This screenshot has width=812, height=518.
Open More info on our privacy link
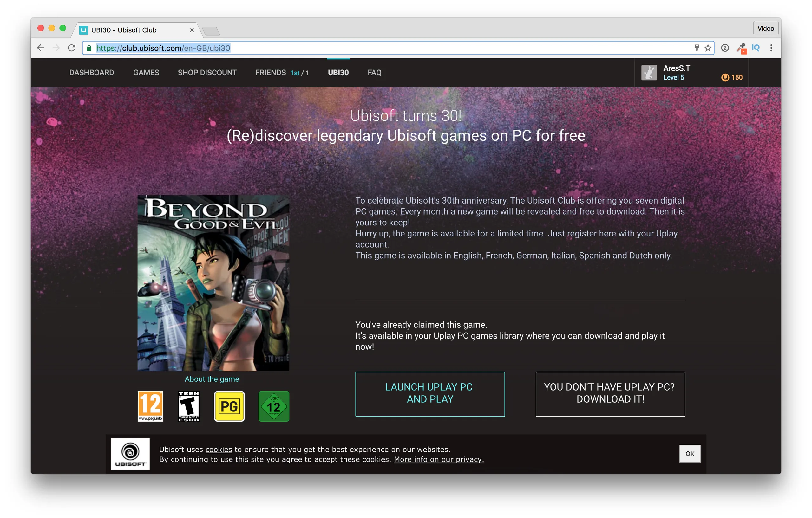pos(439,459)
